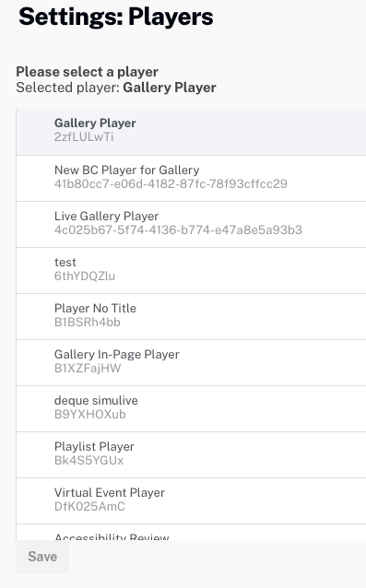Select the deque simulive player
This screenshot has width=366, height=588.
coord(191,409)
